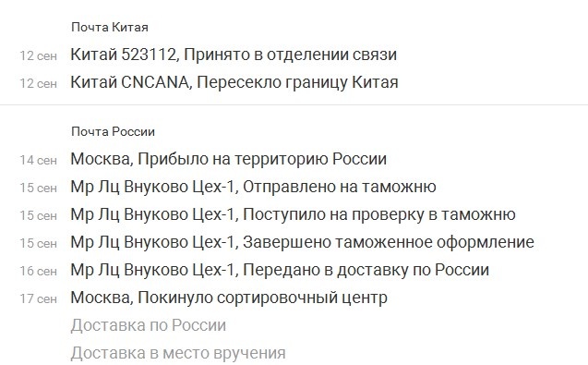588x365 pixels.
Task: Click the pending Доставка по России step
Action: (149, 325)
